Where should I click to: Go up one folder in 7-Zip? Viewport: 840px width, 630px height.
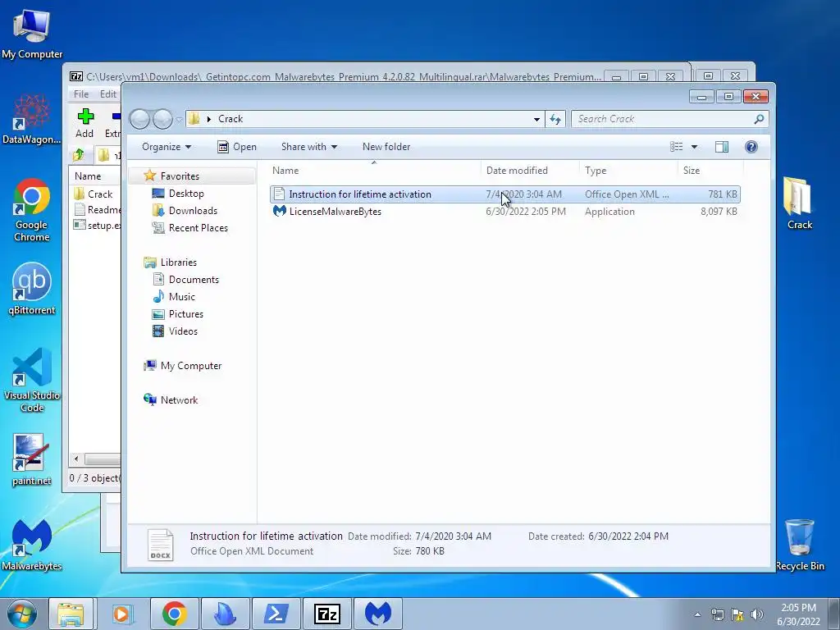pyautogui.click(x=79, y=155)
